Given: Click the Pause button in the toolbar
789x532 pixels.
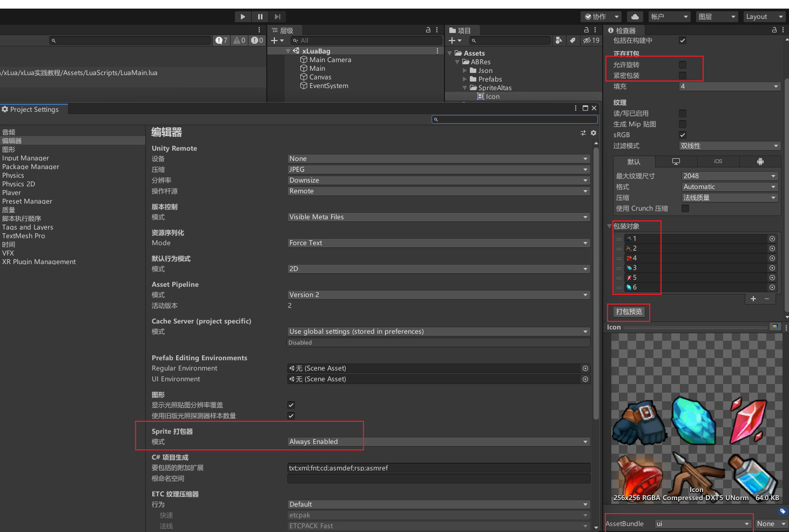Looking at the screenshot, I should pos(260,17).
